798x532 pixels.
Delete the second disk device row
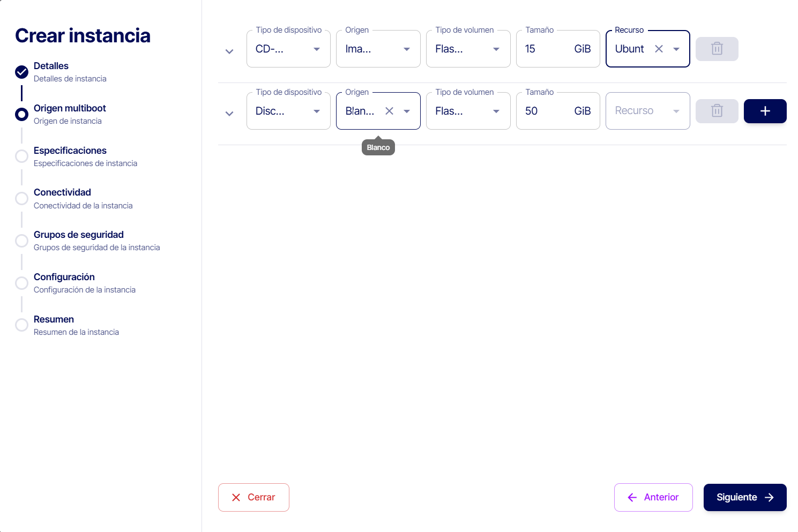pos(717,111)
